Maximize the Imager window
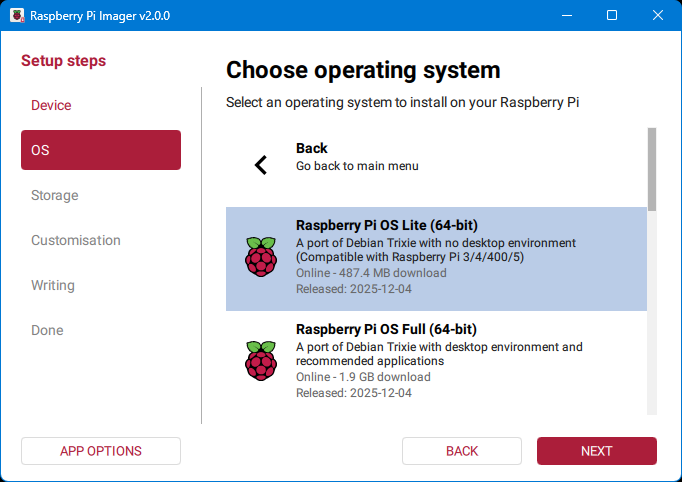This screenshot has width=682, height=482. point(612,15)
